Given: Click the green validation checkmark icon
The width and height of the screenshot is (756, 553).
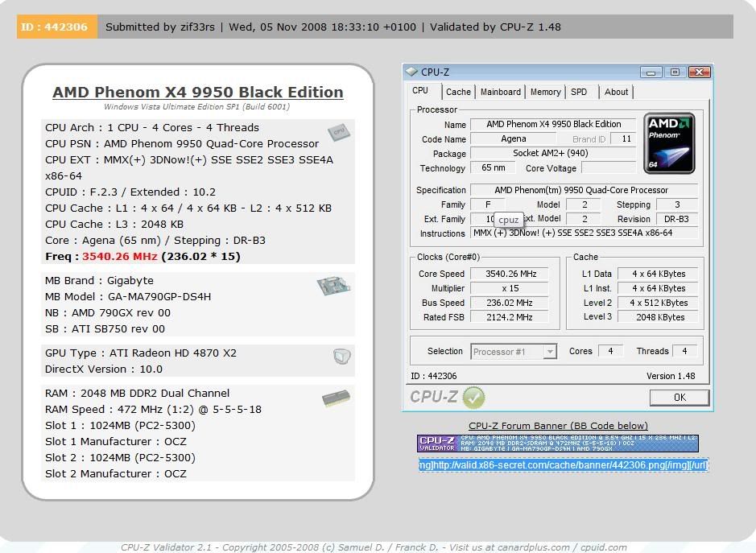Looking at the screenshot, I should click(473, 398).
